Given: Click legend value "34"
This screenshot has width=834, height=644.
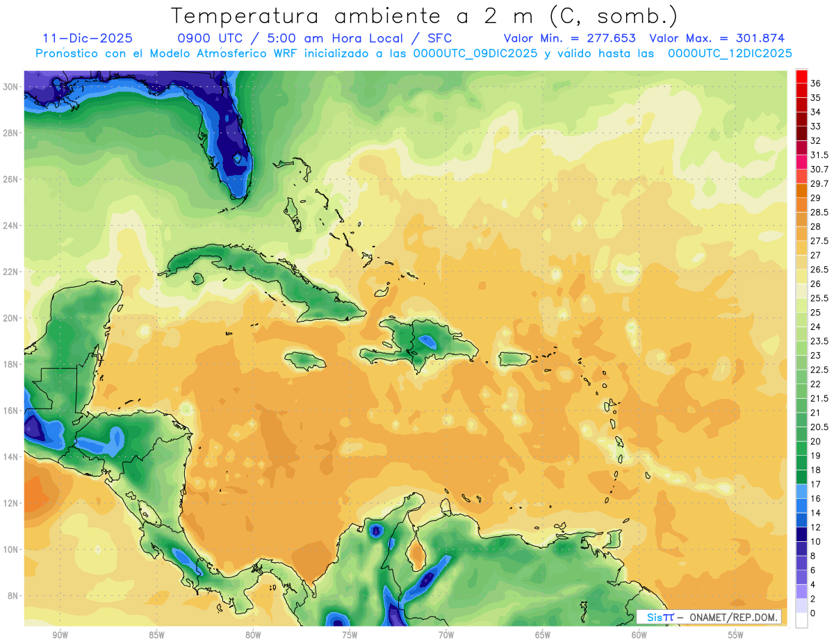Looking at the screenshot, I should click(816, 112).
